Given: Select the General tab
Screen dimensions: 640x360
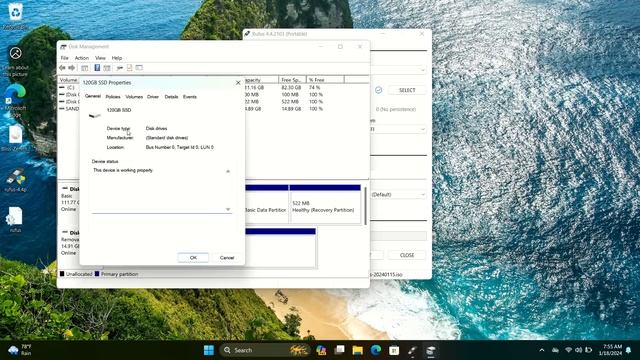Looking at the screenshot, I should click(93, 96).
